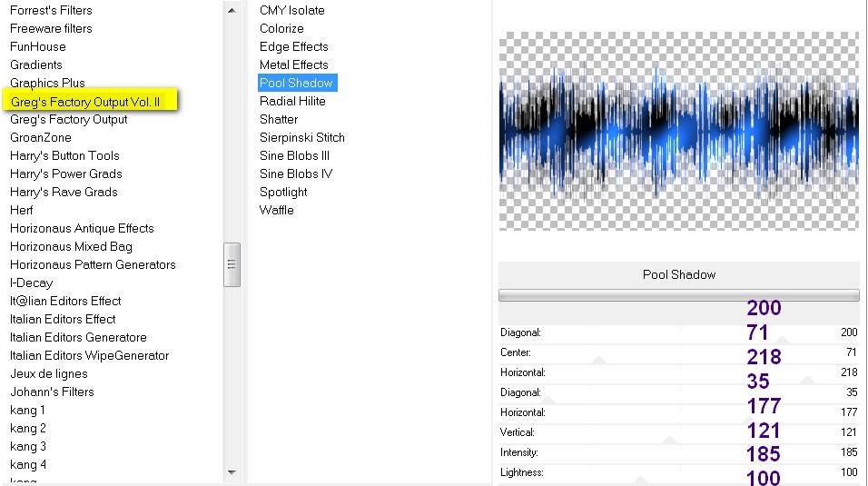The image size is (868, 486).
Task: Select Harry's Rave Grads category
Action: tap(64, 193)
